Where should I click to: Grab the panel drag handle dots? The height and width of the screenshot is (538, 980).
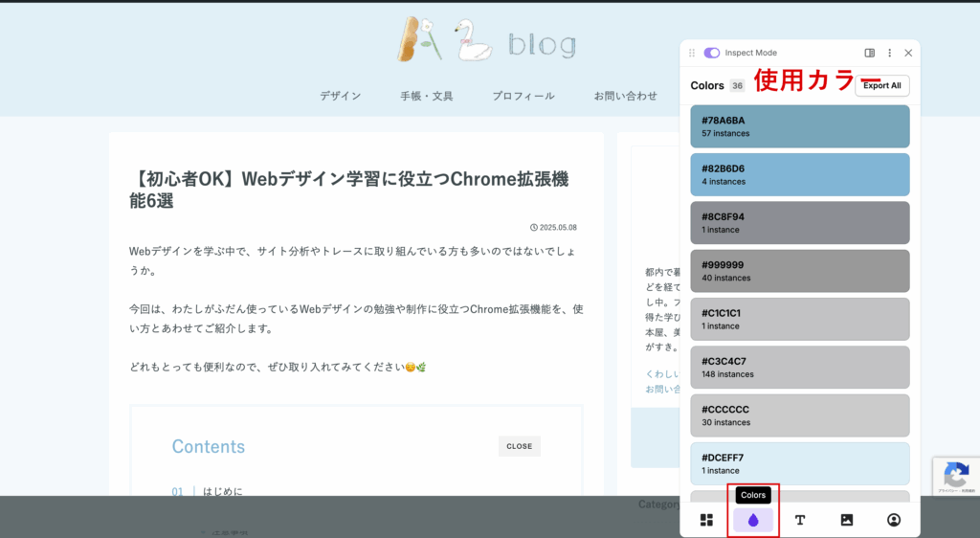[692, 53]
